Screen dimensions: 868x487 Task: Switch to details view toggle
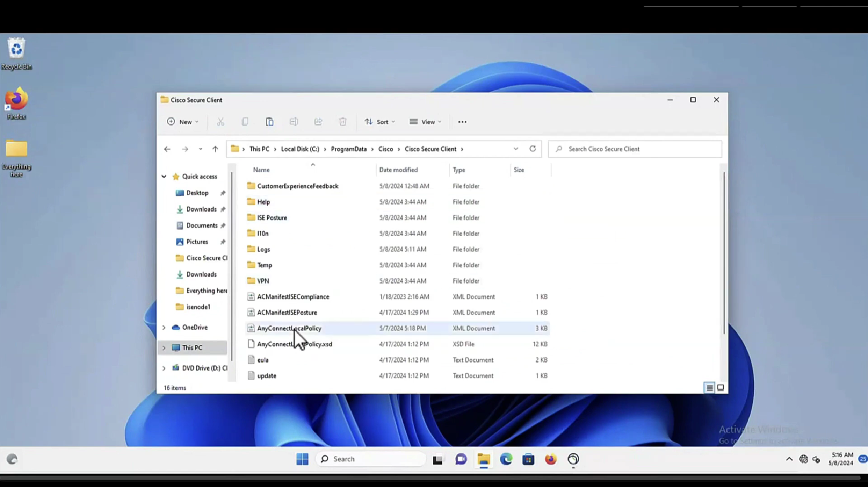709,388
